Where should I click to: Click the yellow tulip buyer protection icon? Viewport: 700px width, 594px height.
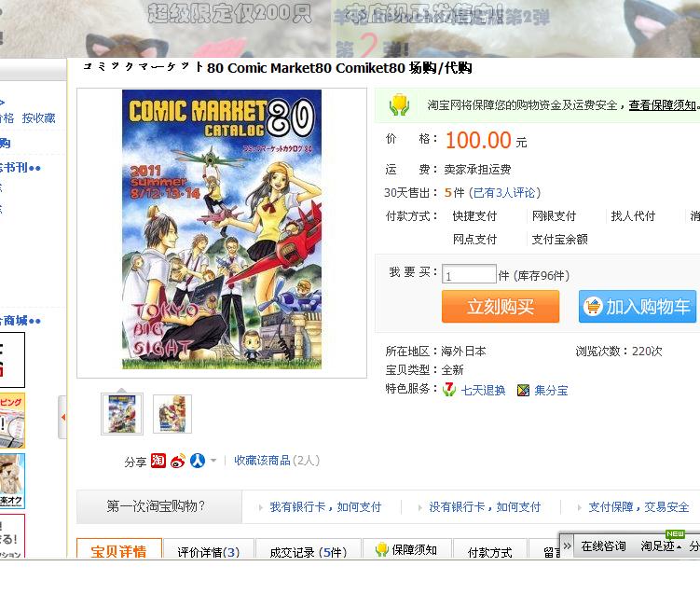click(x=399, y=105)
